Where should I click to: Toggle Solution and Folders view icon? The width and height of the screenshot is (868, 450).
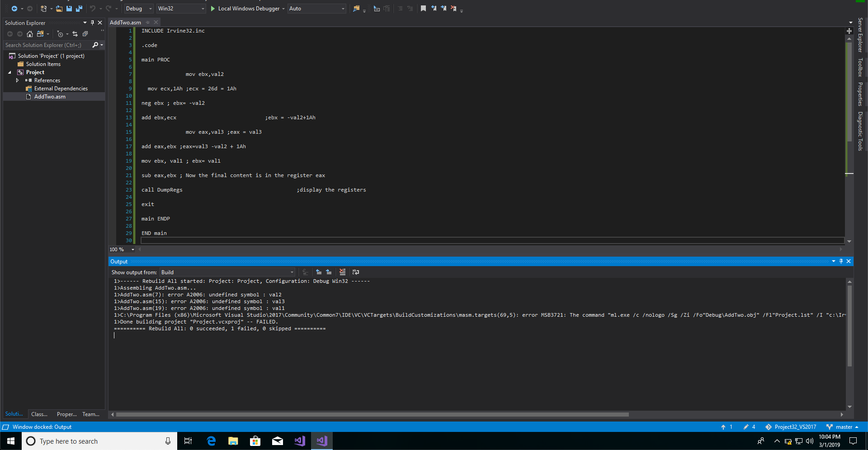coord(40,34)
